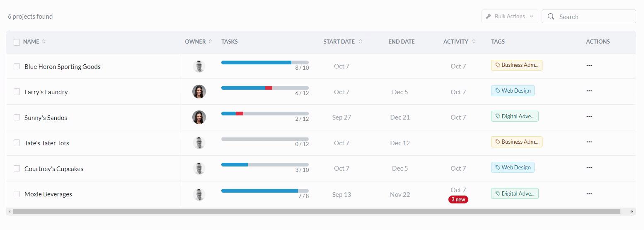Viewport: 644px width, 230px height.
Task: Open actions menu for Blue Heron Sporting Goods
Action: [589, 66]
